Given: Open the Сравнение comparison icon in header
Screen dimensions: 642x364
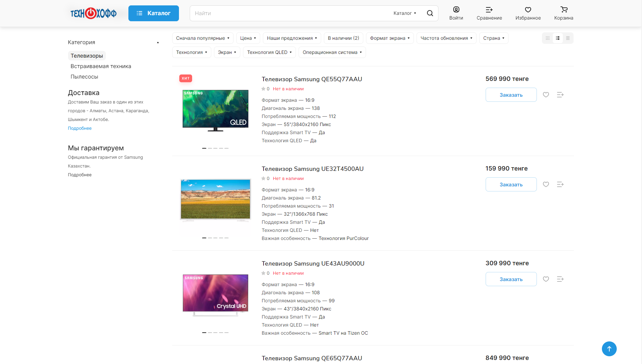Looking at the screenshot, I should (x=489, y=13).
